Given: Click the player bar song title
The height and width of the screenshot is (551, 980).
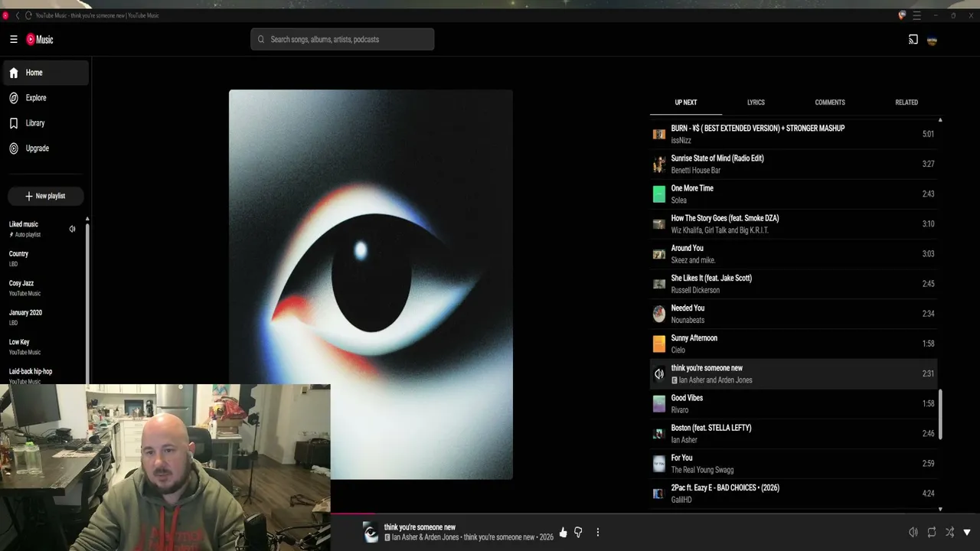Looking at the screenshot, I should (x=420, y=527).
